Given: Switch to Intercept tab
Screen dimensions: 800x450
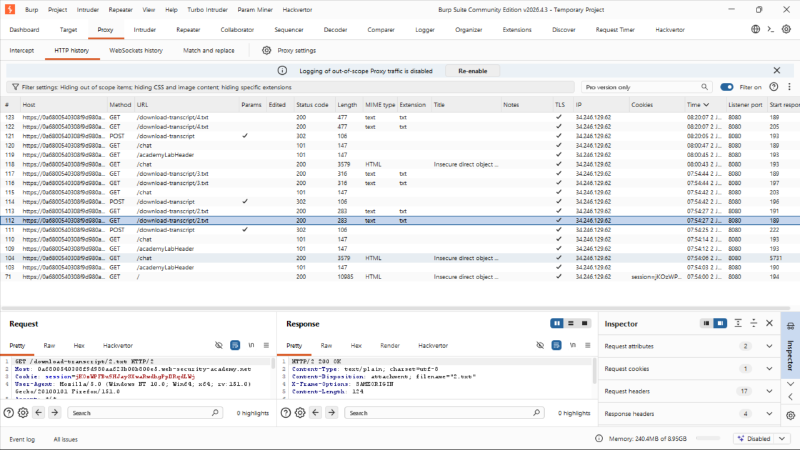Looking at the screenshot, I should pos(21,51).
